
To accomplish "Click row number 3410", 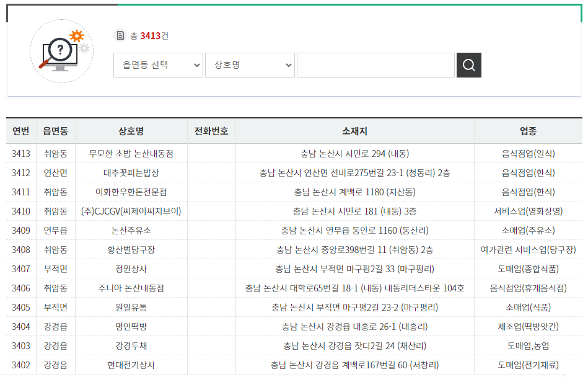I will pyautogui.click(x=21, y=211).
